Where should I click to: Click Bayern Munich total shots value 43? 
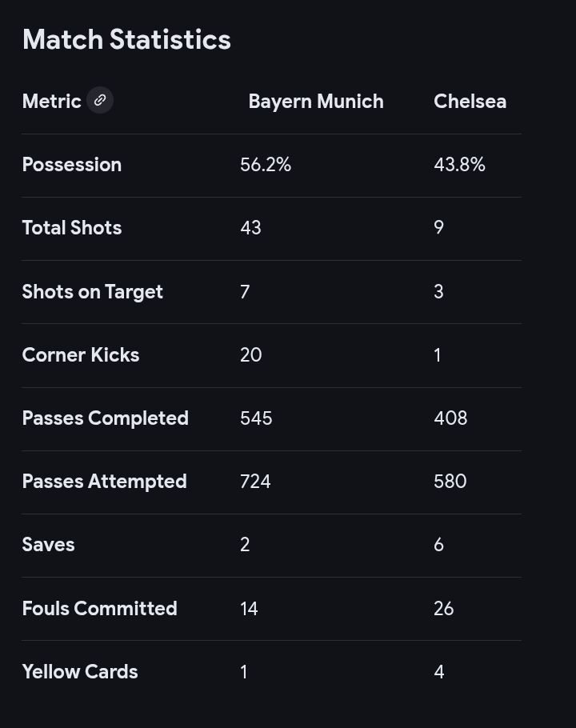[x=250, y=228]
